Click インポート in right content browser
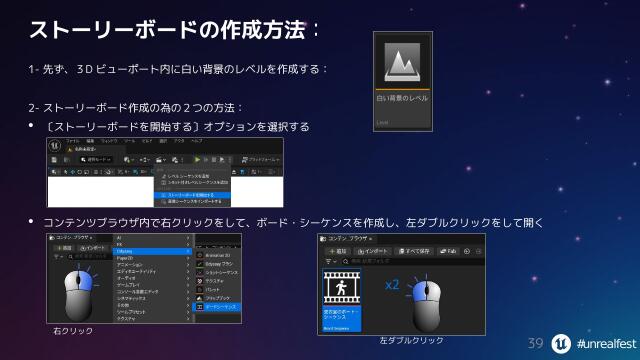This screenshot has width=640, height=360. pos(372,251)
